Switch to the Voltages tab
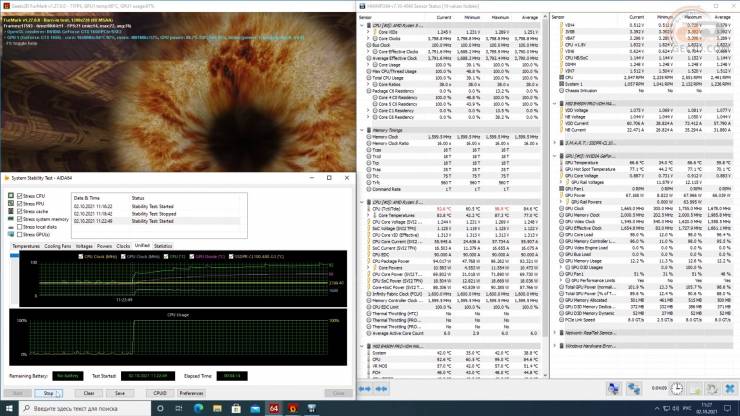The height and width of the screenshot is (416, 740). (x=84, y=246)
